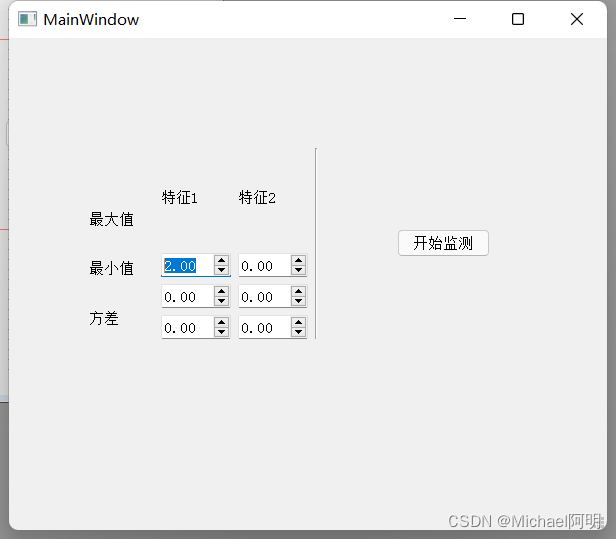Focus the bottom 特征2 spin box value
Screen dimensions: 616x539
[x=265, y=327]
